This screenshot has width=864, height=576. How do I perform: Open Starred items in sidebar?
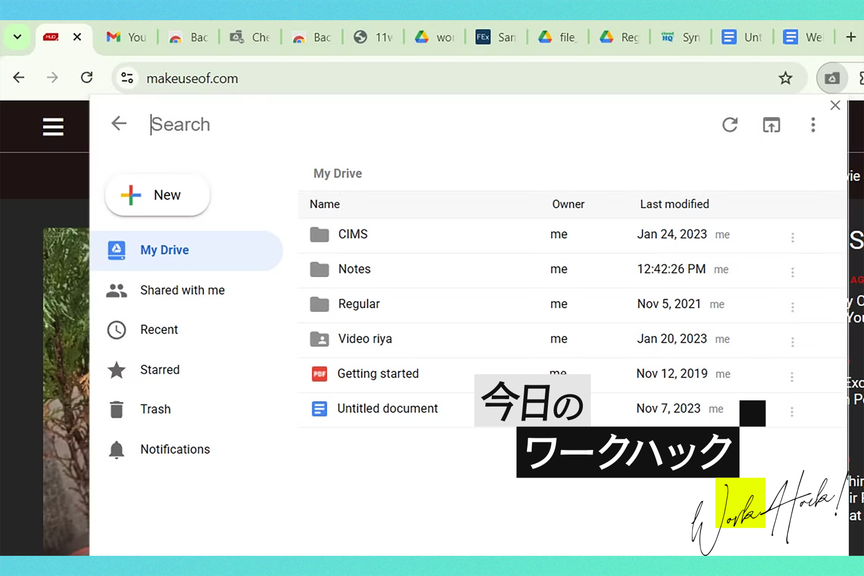160,370
